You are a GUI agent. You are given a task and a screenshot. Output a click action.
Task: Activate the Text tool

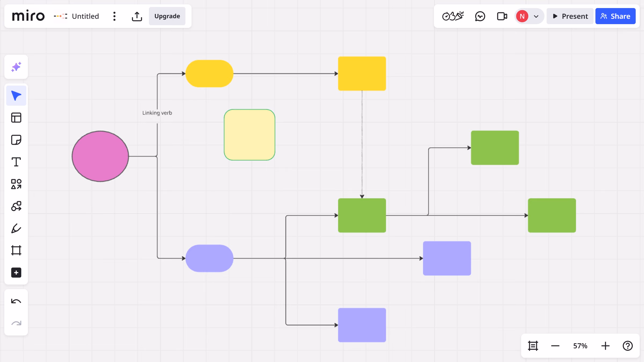pos(16,162)
